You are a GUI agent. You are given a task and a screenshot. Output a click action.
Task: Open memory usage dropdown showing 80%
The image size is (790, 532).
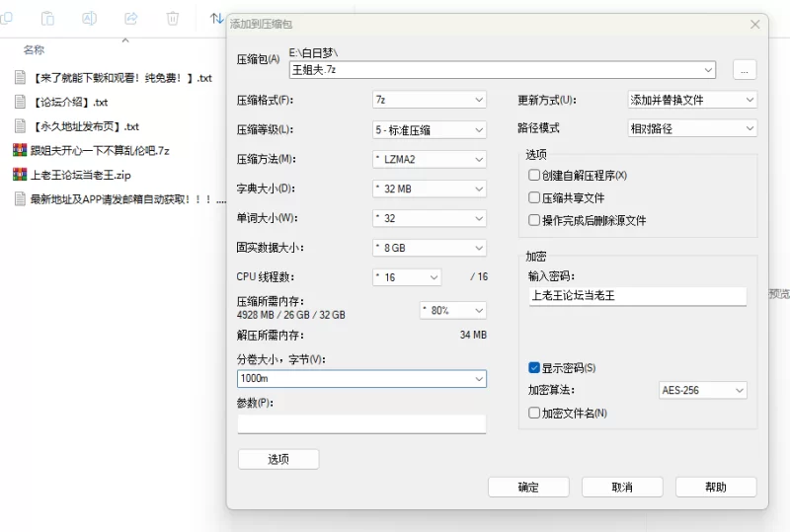coord(453,310)
